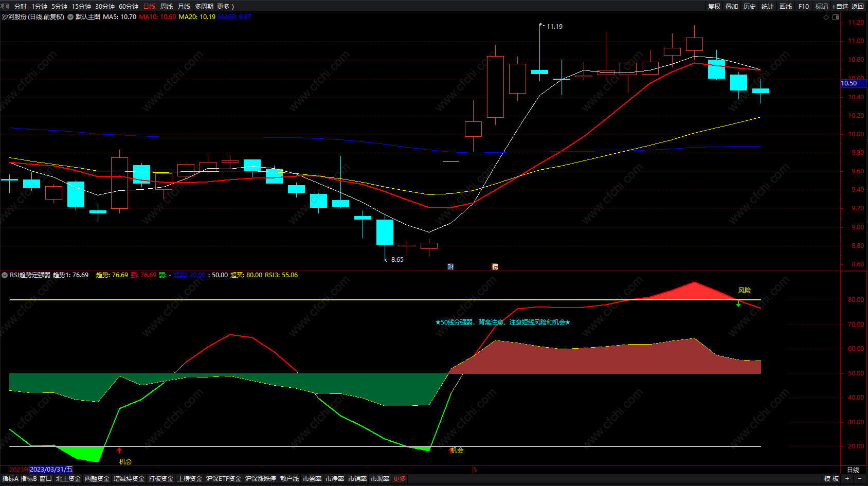Expand the red 更多 indicators list
Screen dimensions: 868x486
(400, 479)
